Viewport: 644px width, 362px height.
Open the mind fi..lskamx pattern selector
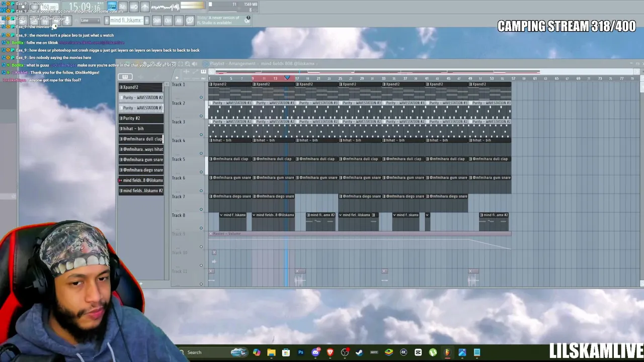(x=126, y=20)
